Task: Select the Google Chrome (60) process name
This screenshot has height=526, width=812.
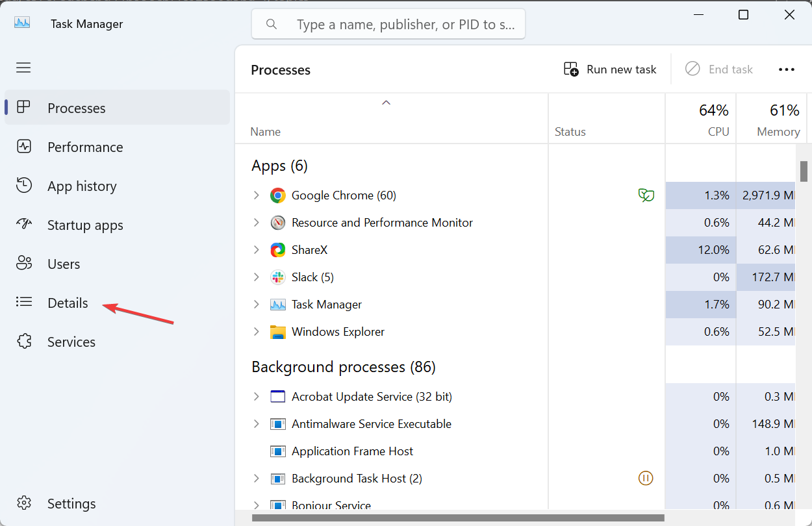Action: (344, 195)
